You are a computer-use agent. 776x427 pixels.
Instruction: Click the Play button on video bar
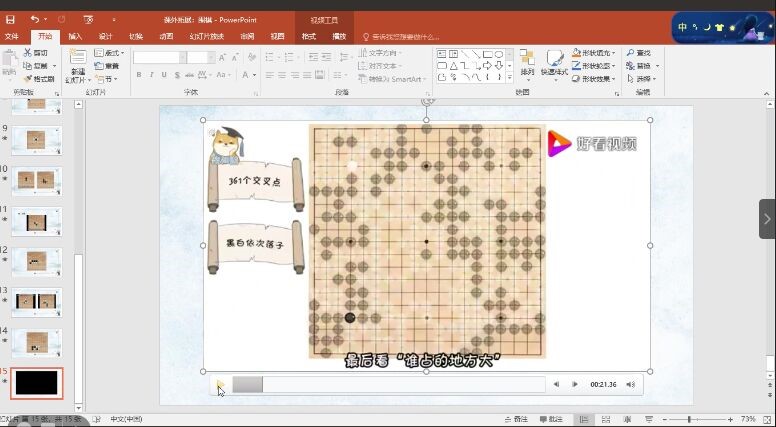tap(220, 384)
